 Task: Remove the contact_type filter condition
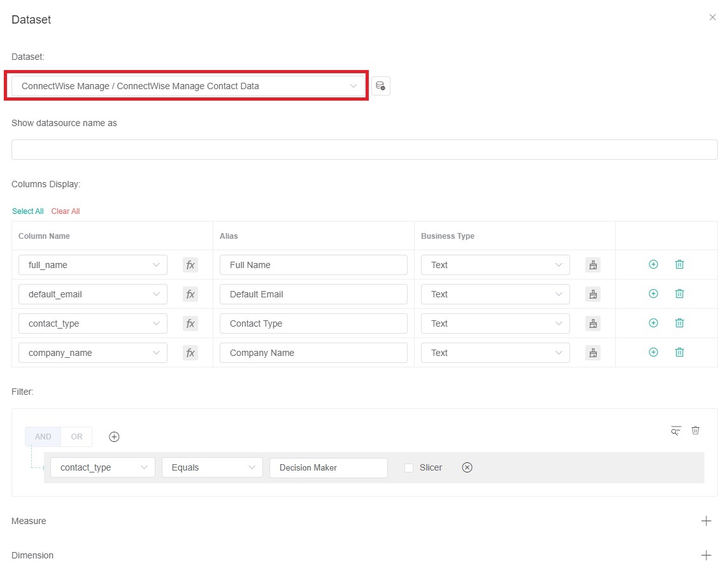click(x=467, y=467)
